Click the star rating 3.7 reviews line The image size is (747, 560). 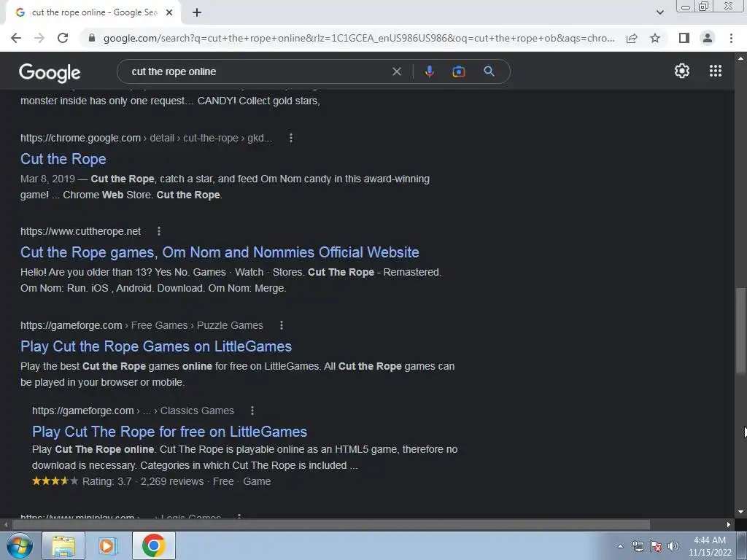[152, 481]
